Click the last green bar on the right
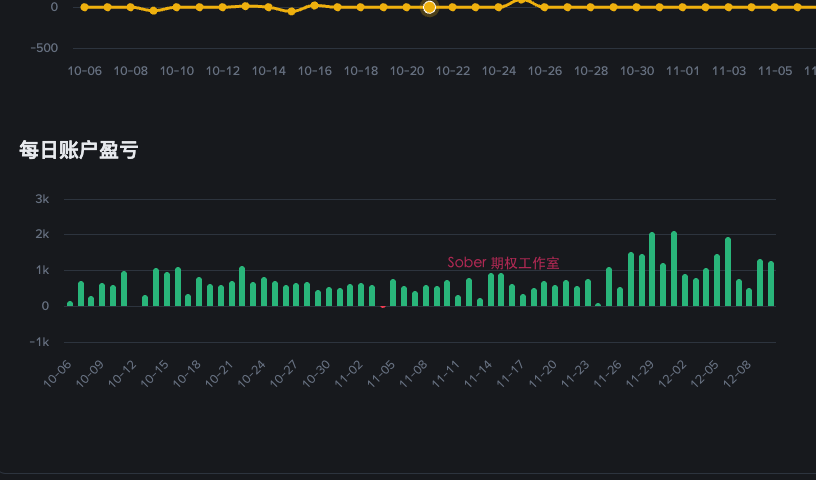 [771, 284]
